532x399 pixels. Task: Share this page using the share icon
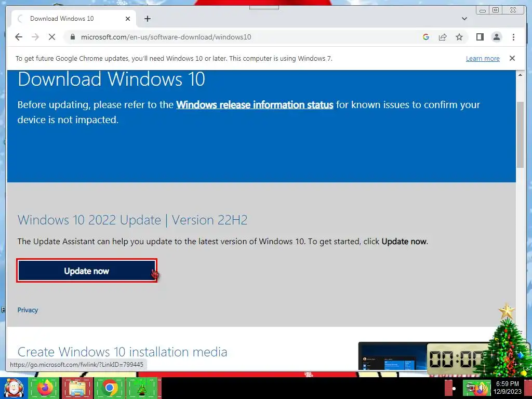tap(443, 37)
